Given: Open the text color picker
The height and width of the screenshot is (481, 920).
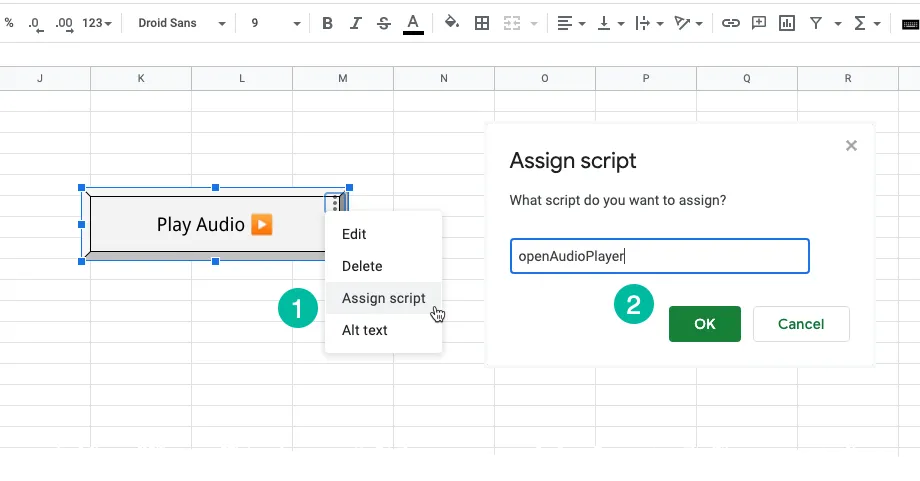Looking at the screenshot, I should [x=413, y=23].
